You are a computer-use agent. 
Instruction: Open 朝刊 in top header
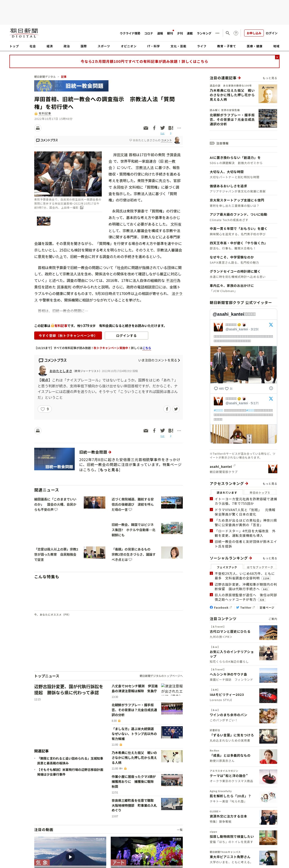pos(170,33)
